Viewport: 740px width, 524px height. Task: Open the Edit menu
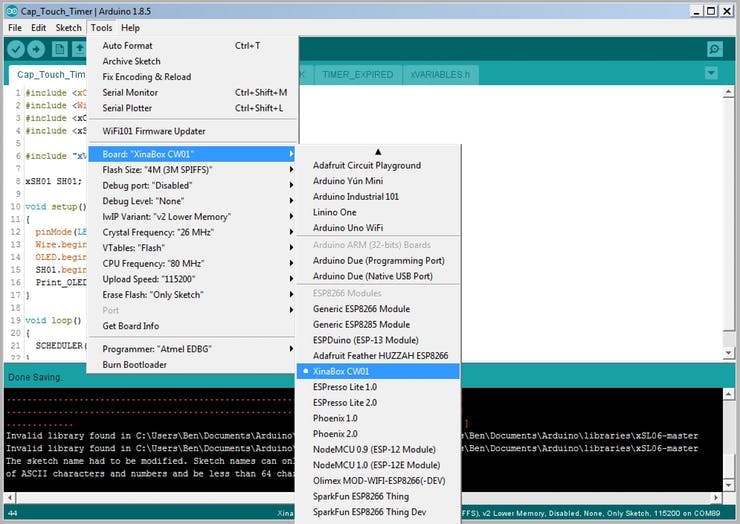tap(38, 28)
